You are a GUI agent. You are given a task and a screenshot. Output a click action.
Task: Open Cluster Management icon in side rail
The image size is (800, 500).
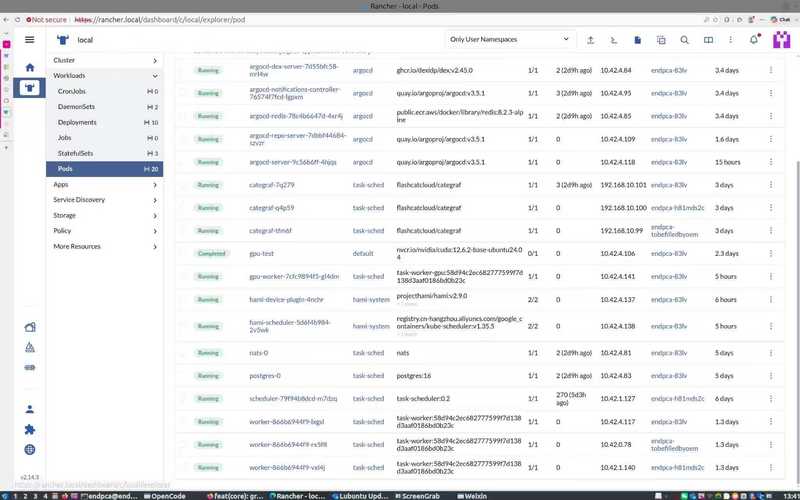(30, 327)
